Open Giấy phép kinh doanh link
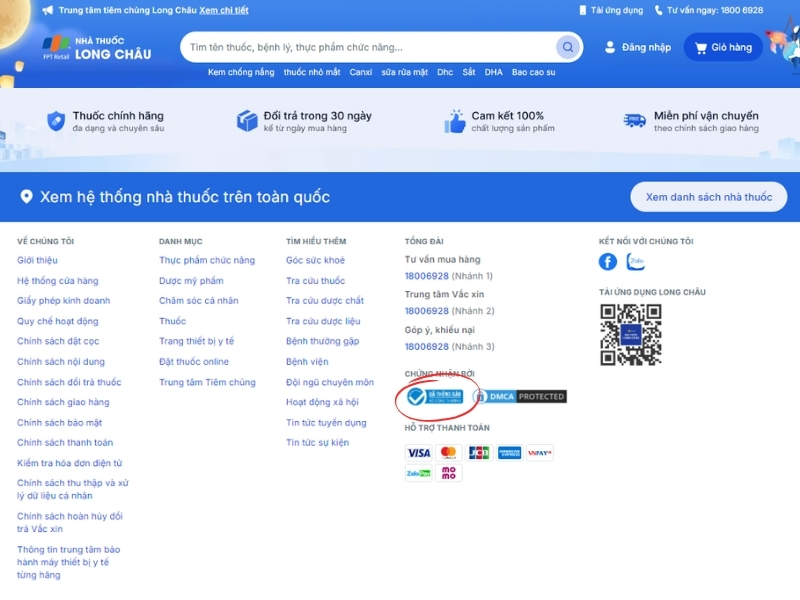The image size is (800, 600). point(63,301)
